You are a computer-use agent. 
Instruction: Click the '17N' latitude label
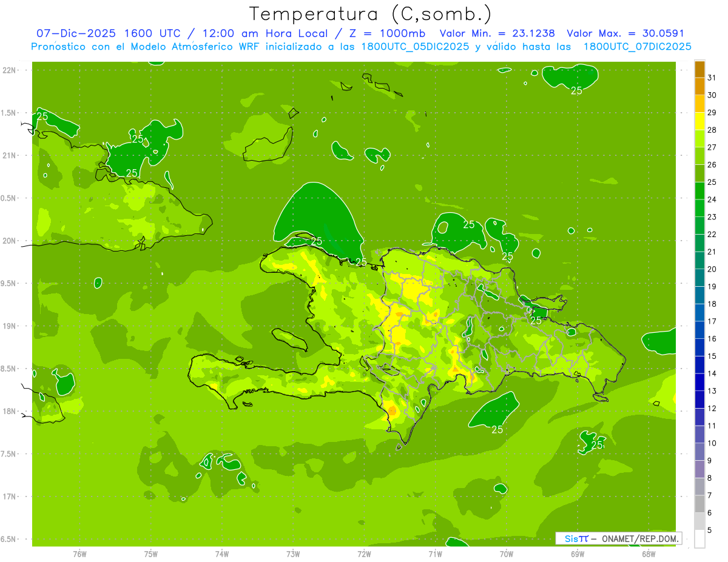coord(10,497)
